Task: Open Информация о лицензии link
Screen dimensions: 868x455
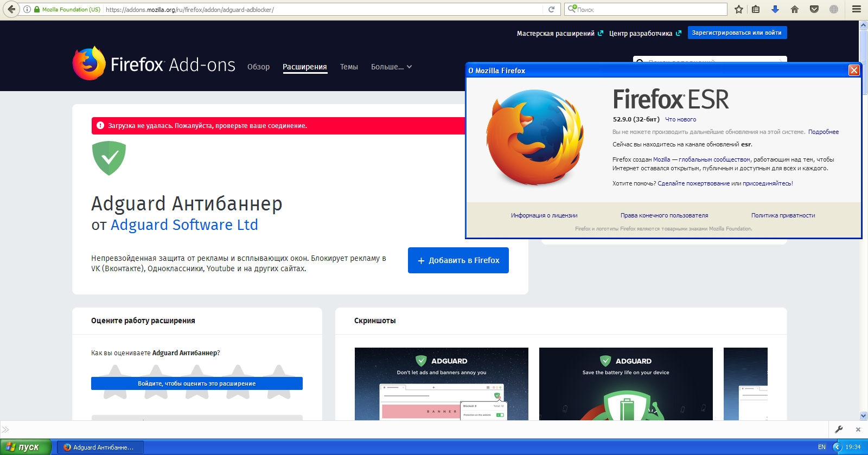Action: (544, 215)
